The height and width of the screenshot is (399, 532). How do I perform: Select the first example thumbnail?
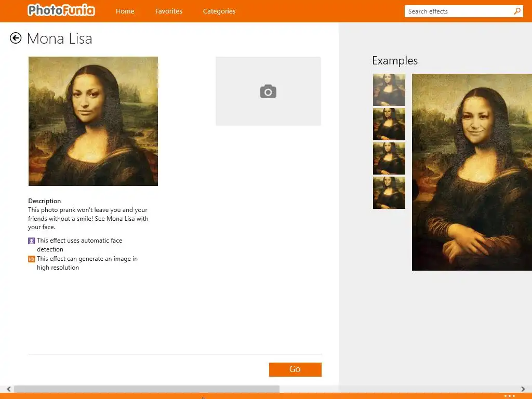coord(389,90)
